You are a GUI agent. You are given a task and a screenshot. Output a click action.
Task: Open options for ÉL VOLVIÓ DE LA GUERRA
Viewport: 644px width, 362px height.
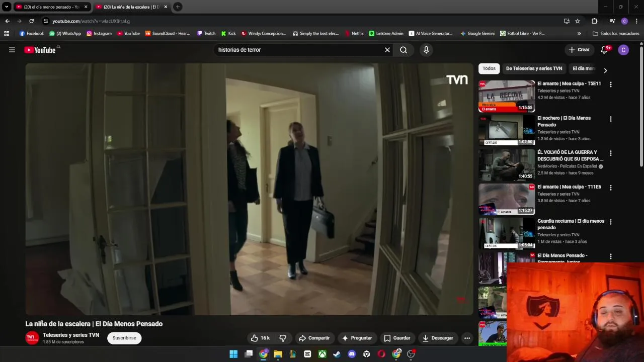[x=611, y=153]
